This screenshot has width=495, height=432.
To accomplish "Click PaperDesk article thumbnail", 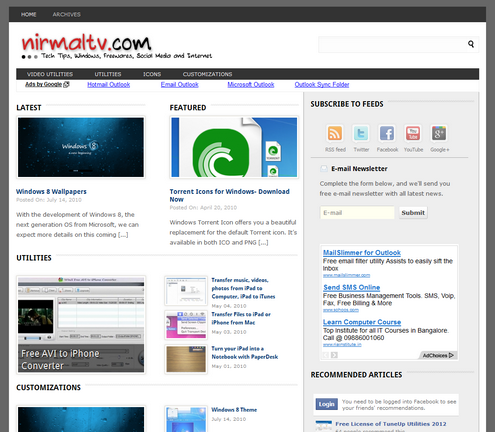I will click(186, 359).
